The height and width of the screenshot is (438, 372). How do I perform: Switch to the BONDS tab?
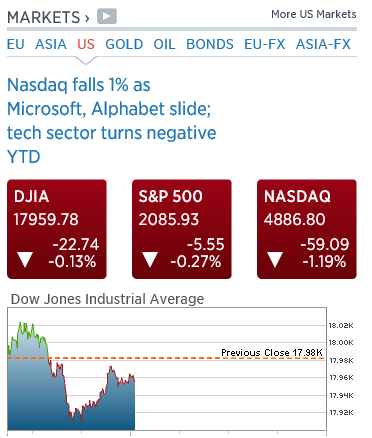point(210,44)
